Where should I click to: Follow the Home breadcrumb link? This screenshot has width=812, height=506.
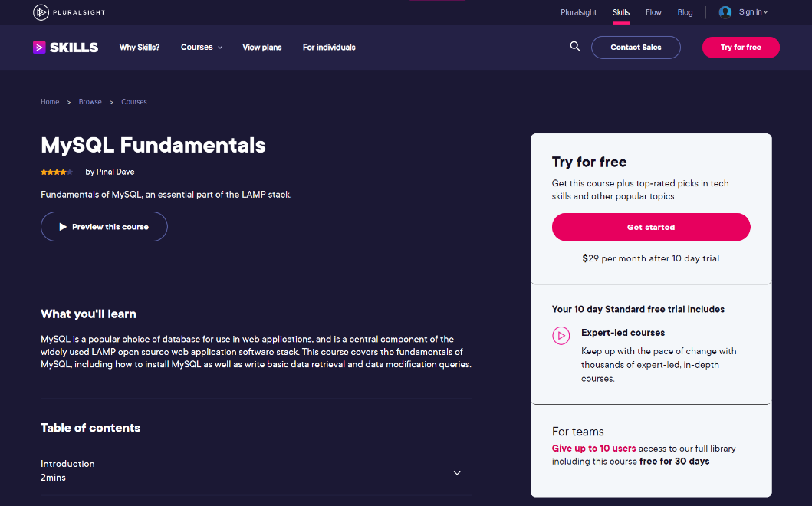pos(50,102)
